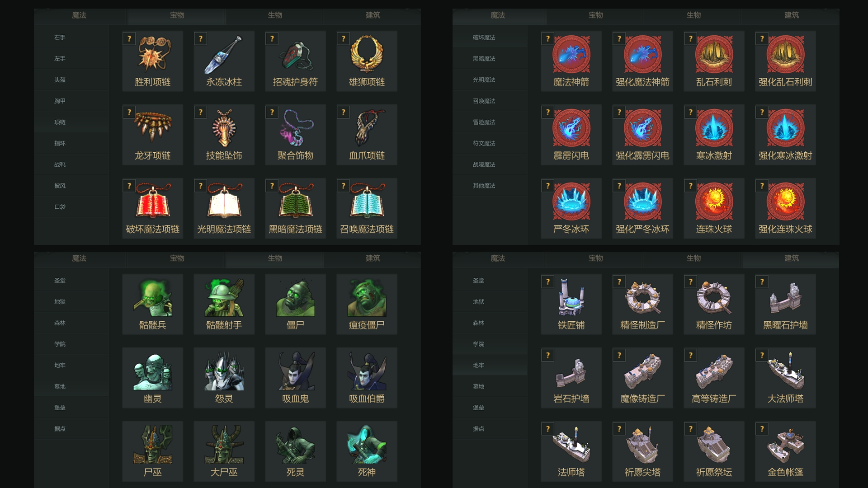Select the 寒冰激射 ice spell icon
Viewport: 868px width, 488px height.
point(714,128)
